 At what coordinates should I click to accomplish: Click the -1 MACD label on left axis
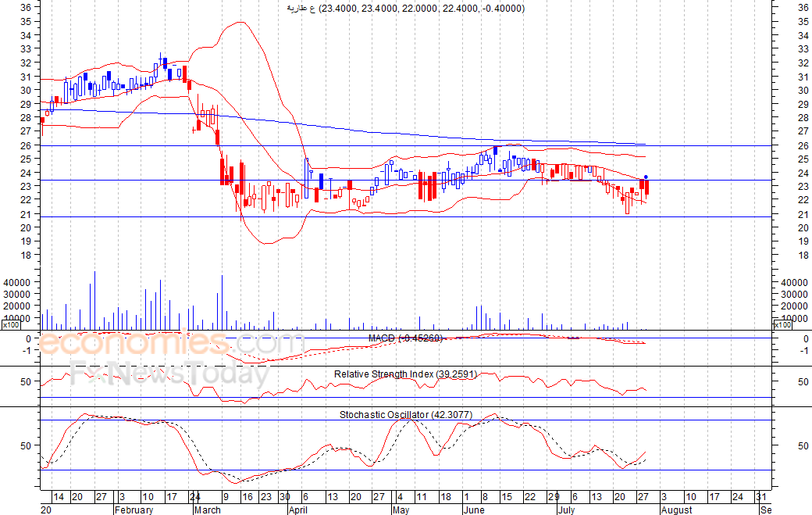click(x=27, y=350)
